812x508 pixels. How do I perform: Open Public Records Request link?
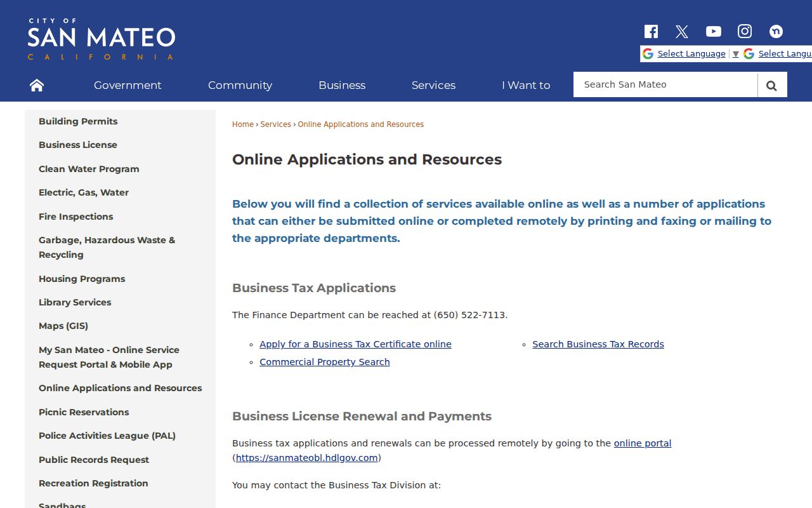point(94,460)
